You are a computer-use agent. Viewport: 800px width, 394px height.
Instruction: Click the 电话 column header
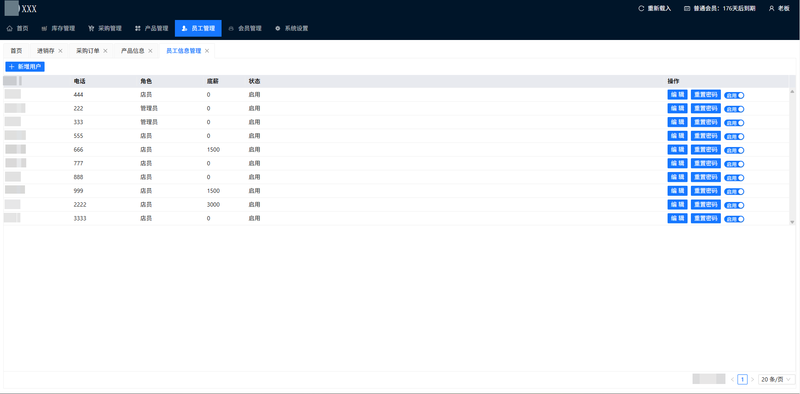80,81
